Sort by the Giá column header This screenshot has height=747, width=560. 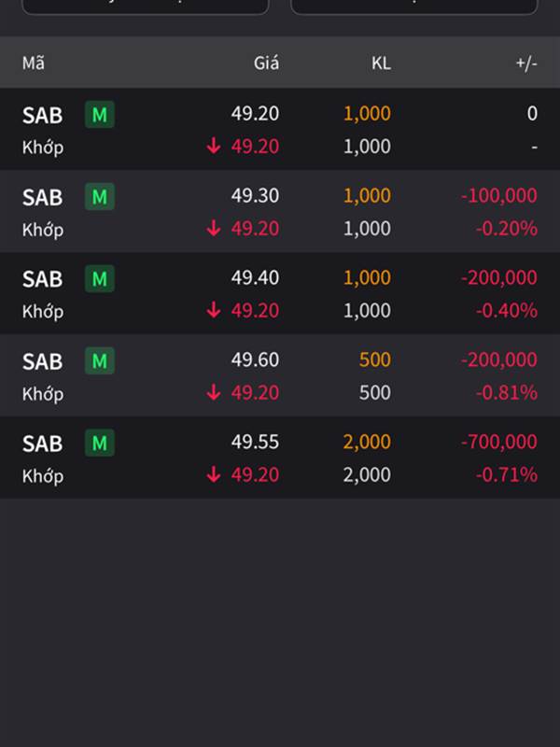(x=266, y=63)
